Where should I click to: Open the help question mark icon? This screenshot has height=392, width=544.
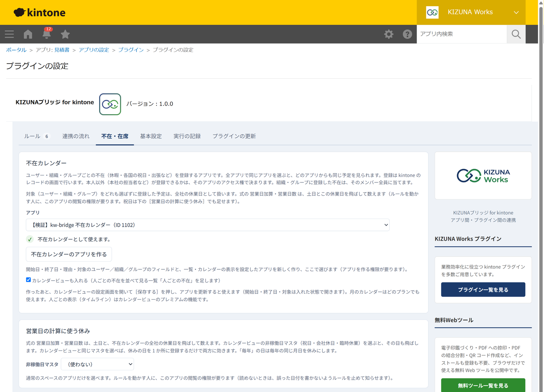click(407, 34)
